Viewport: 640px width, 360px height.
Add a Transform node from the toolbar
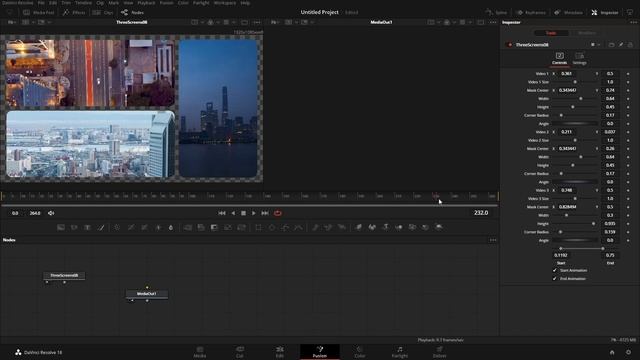click(241, 227)
